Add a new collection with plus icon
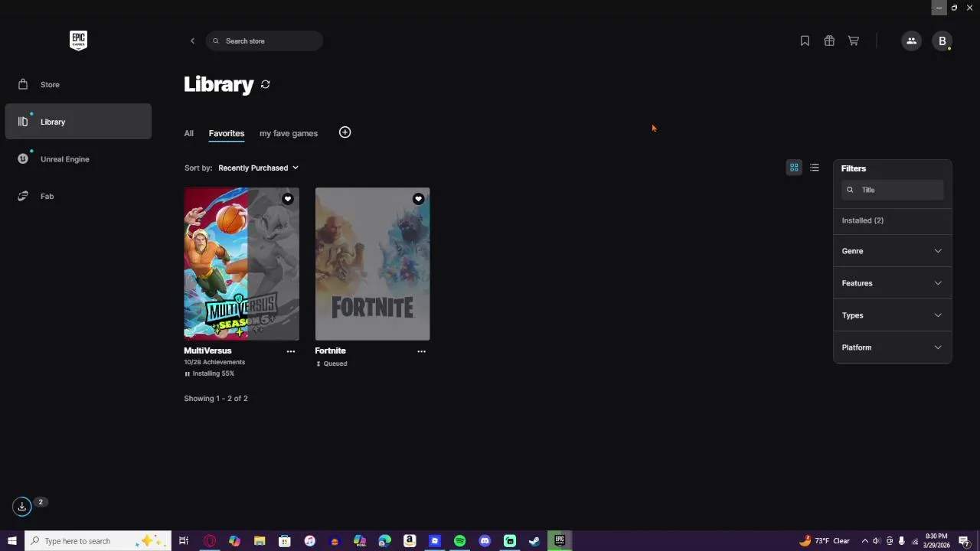Screen dimensions: 980x551 click(x=345, y=132)
